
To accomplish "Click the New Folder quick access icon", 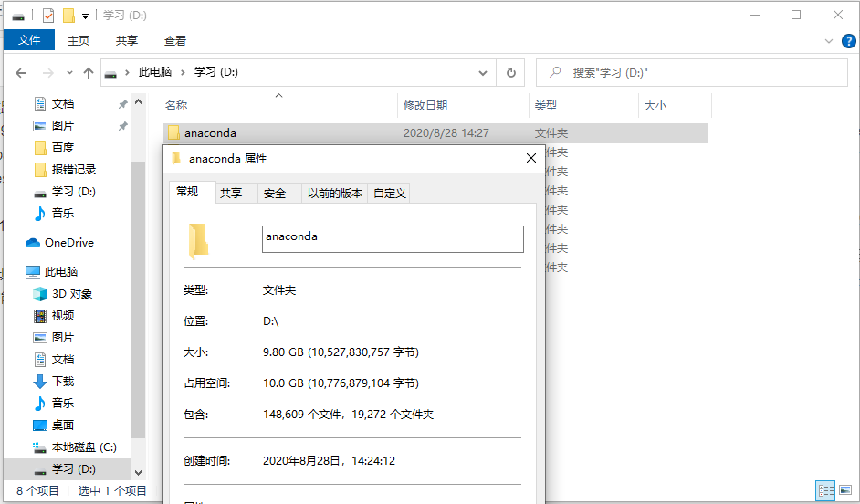I will [68, 16].
